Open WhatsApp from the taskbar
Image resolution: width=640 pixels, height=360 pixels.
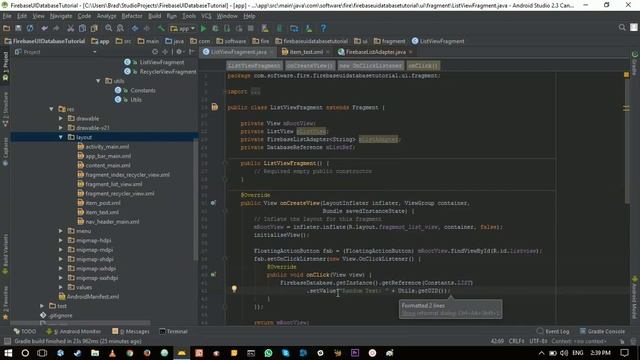268,353
